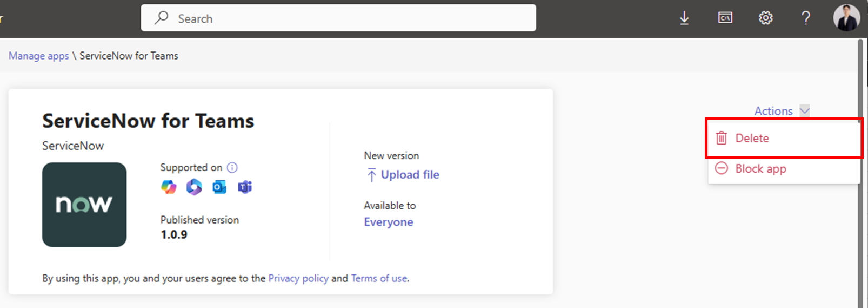Select Delete from Actions menu
The image size is (868, 308).
(784, 138)
